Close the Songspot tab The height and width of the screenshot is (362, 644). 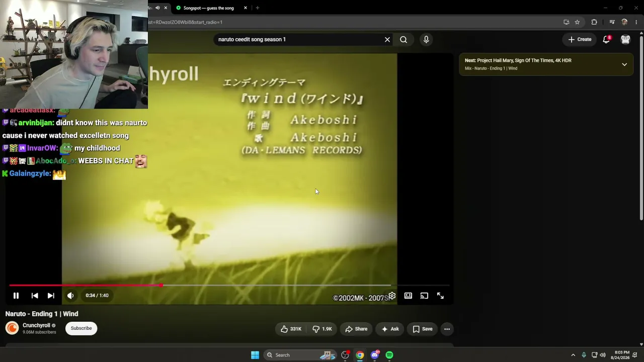tap(246, 8)
